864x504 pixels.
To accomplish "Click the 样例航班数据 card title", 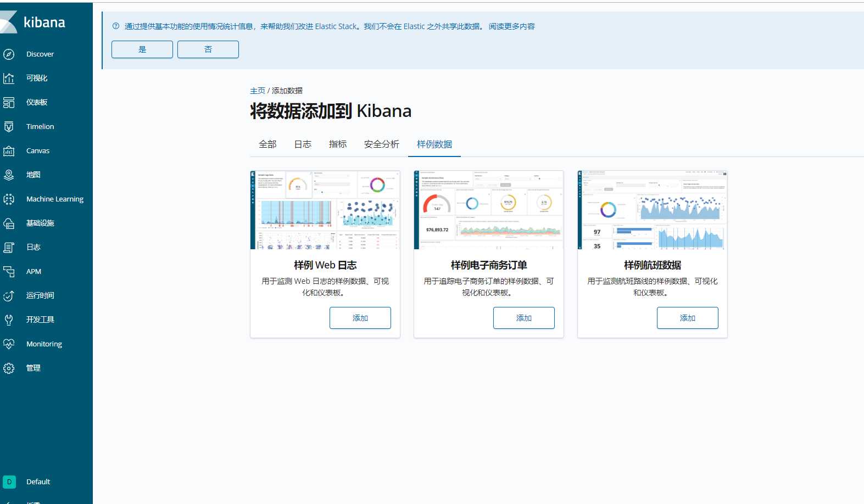I will click(x=653, y=265).
